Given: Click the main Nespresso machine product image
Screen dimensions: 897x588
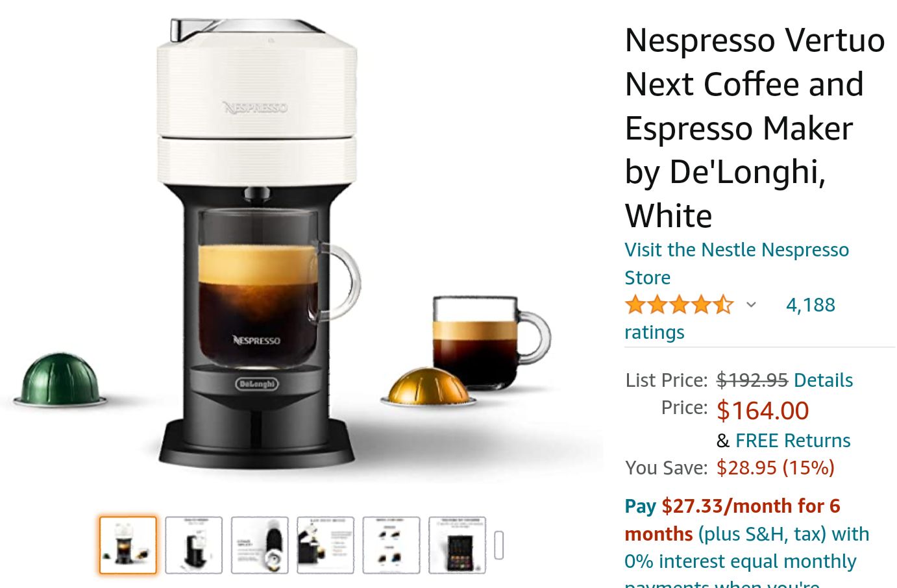Looking at the screenshot, I should 258,243.
